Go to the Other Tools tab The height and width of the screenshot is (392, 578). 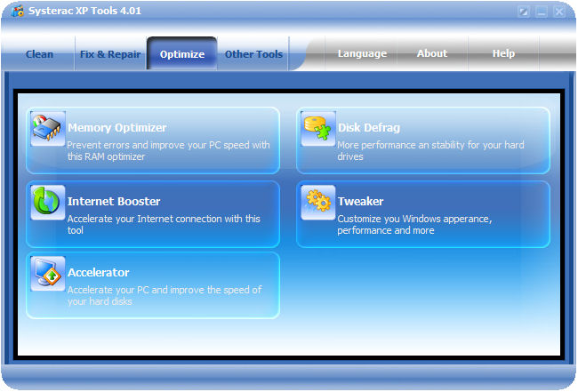253,54
